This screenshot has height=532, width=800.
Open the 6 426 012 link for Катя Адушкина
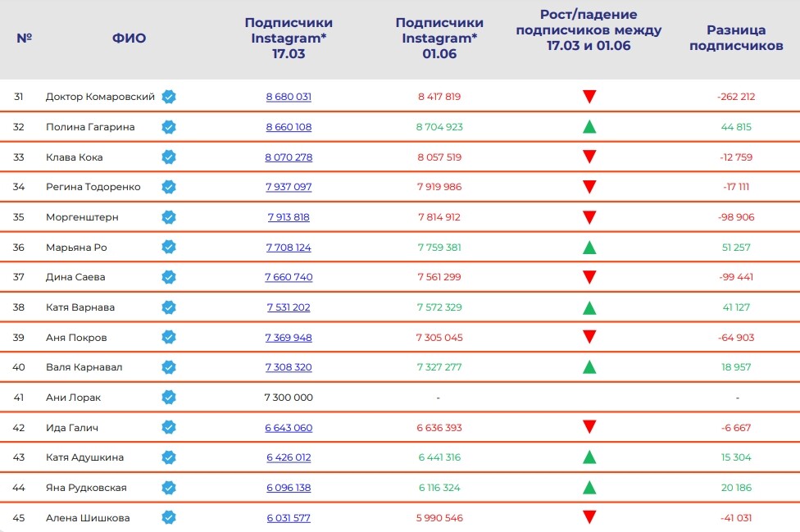(289, 457)
